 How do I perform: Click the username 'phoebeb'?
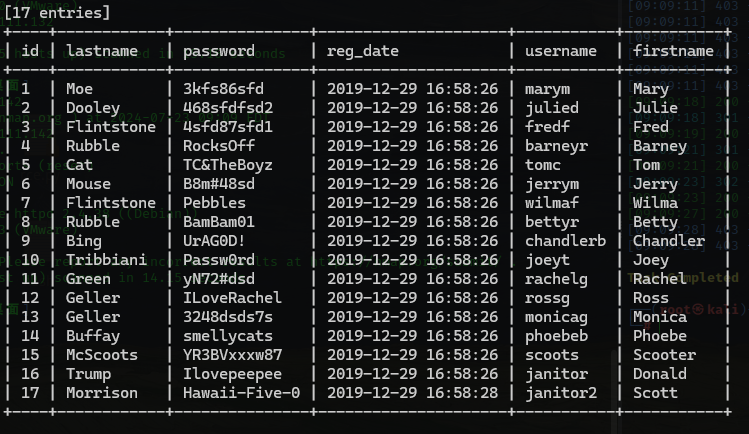tap(556, 336)
